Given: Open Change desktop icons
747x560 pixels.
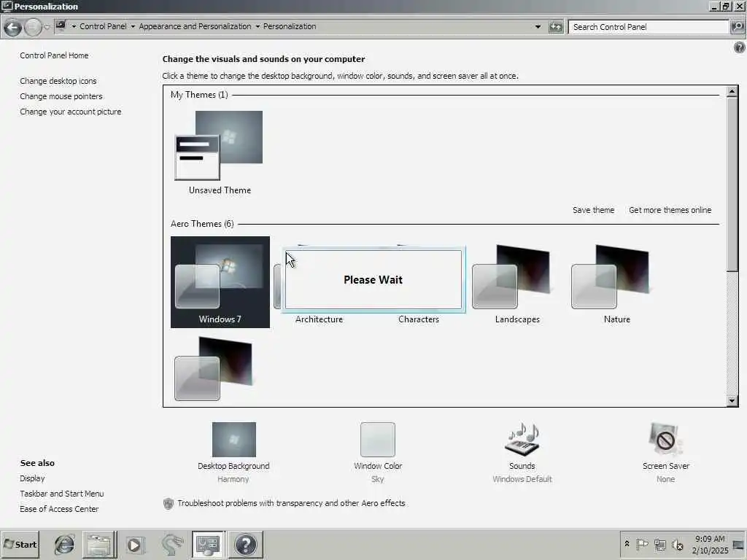Looking at the screenshot, I should click(58, 81).
